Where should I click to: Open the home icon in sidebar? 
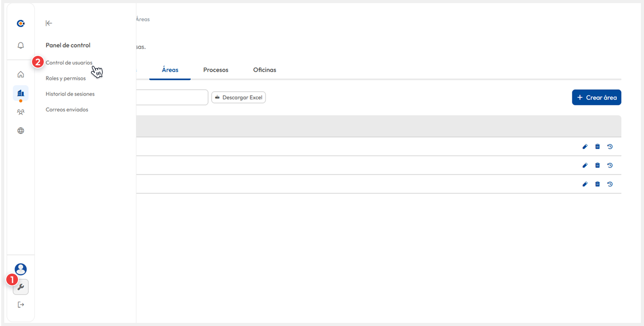21,74
